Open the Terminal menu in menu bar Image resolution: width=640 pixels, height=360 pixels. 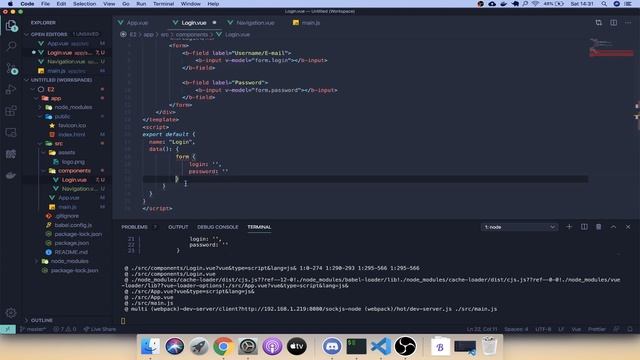163,4
